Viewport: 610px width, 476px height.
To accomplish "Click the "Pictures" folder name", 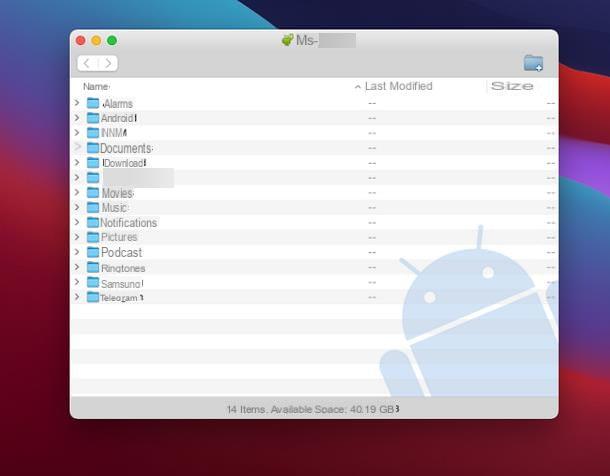I will [x=119, y=237].
